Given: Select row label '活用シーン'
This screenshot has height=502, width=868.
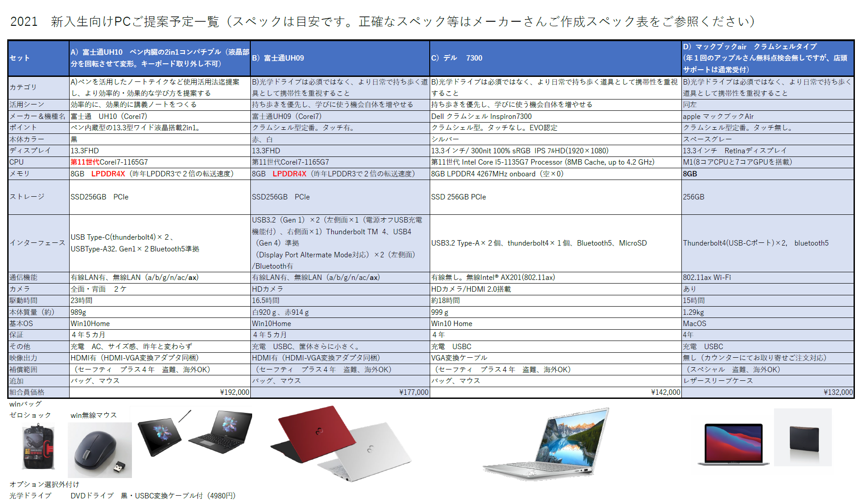Looking at the screenshot, I should point(38,104).
